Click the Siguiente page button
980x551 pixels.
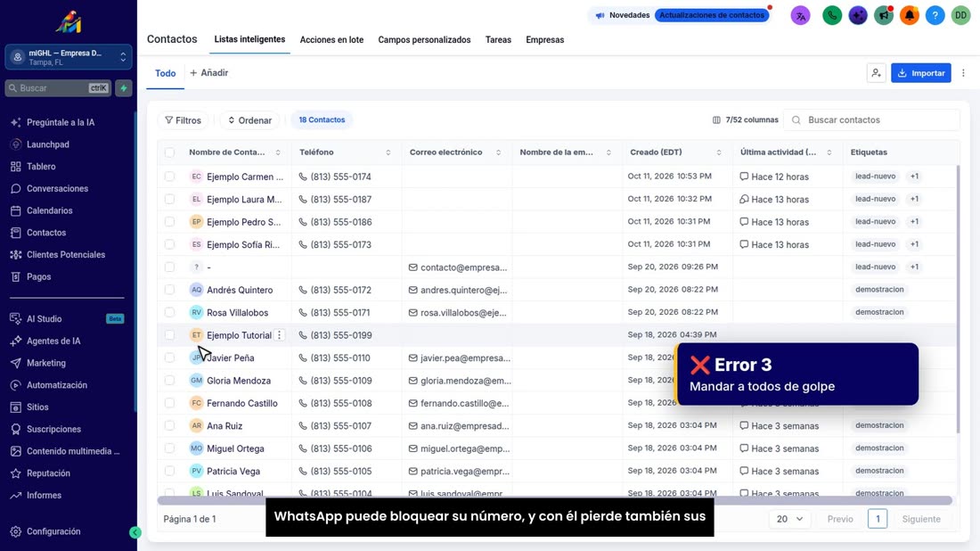(921, 519)
